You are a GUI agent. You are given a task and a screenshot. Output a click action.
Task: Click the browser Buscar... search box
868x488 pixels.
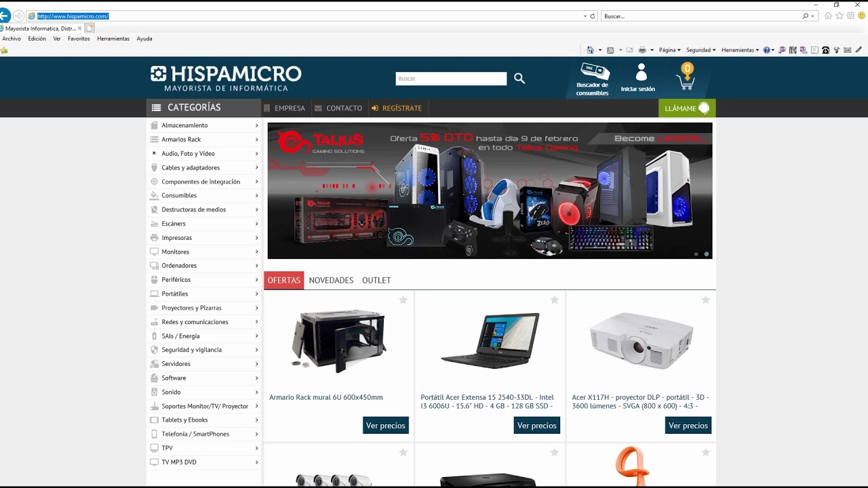(x=702, y=16)
